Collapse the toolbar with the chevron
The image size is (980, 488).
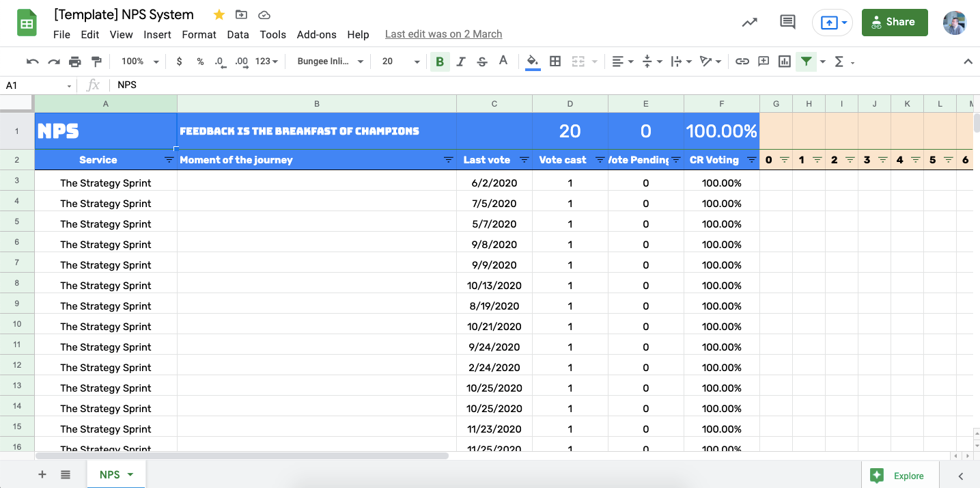(968, 62)
